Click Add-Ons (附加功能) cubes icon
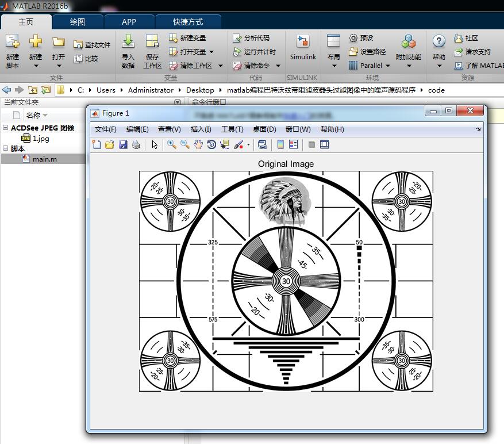This screenshot has width=504, height=444. (409, 41)
